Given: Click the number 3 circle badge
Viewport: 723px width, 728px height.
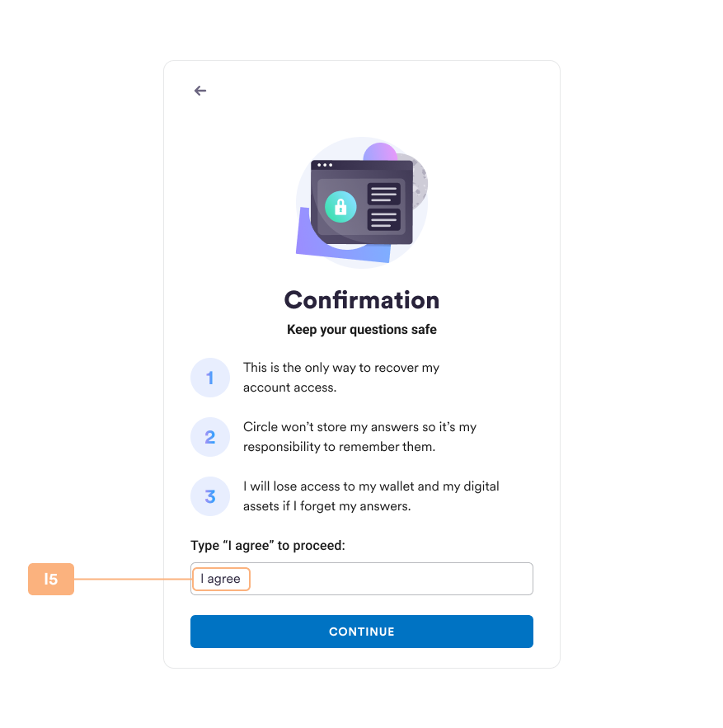Looking at the screenshot, I should [x=210, y=496].
